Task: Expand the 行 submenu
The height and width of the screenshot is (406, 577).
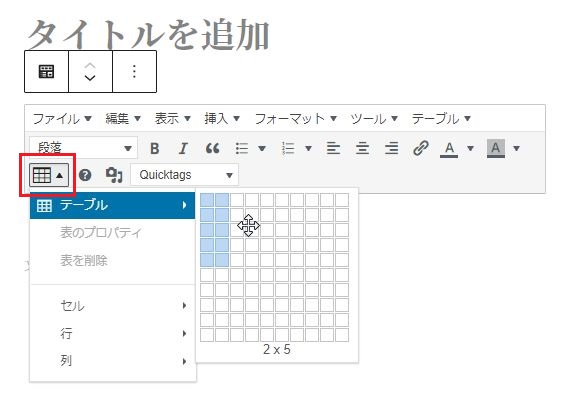Action: coord(112,333)
